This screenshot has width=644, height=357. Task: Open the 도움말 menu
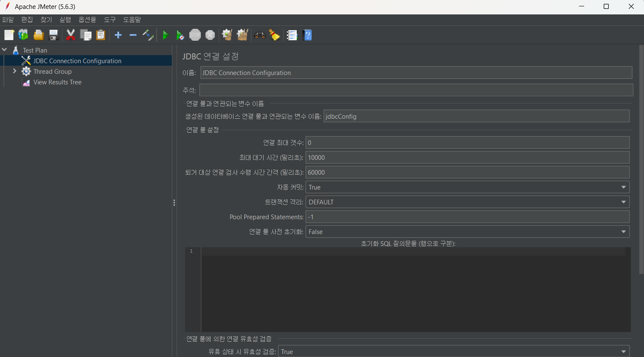click(132, 20)
